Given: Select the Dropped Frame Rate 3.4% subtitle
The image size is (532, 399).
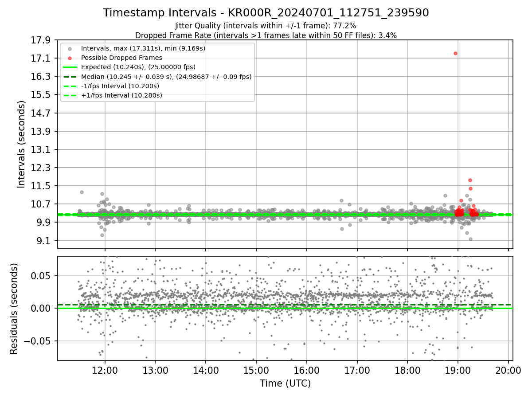Looking at the screenshot, I should [266, 35].
